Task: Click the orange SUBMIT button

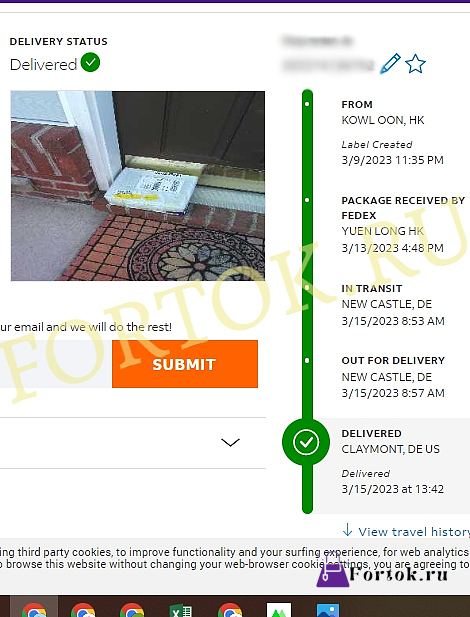Action: tap(185, 364)
